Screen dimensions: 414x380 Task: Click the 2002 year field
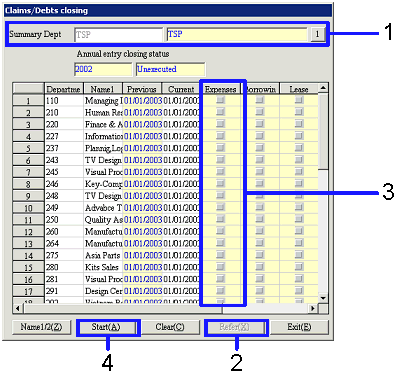point(103,69)
